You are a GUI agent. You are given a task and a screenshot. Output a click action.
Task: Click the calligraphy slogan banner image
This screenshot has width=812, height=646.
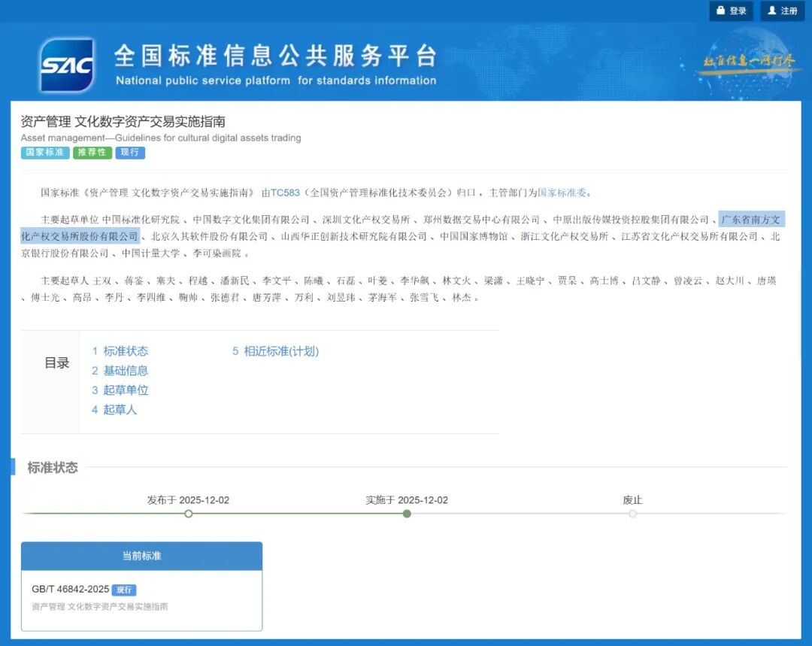click(750, 62)
